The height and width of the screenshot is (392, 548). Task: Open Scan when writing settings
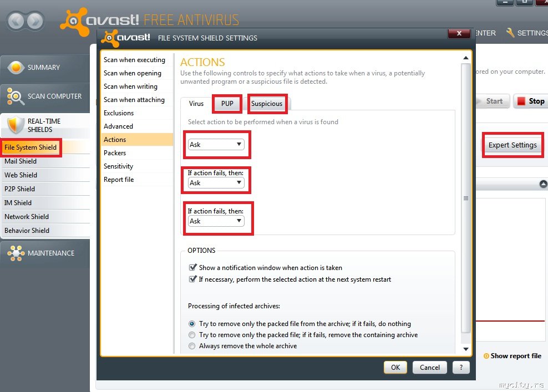(x=136, y=86)
